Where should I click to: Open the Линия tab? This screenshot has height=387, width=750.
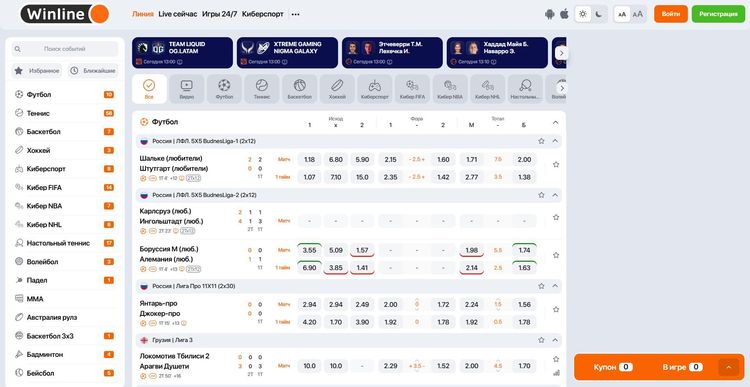(143, 14)
